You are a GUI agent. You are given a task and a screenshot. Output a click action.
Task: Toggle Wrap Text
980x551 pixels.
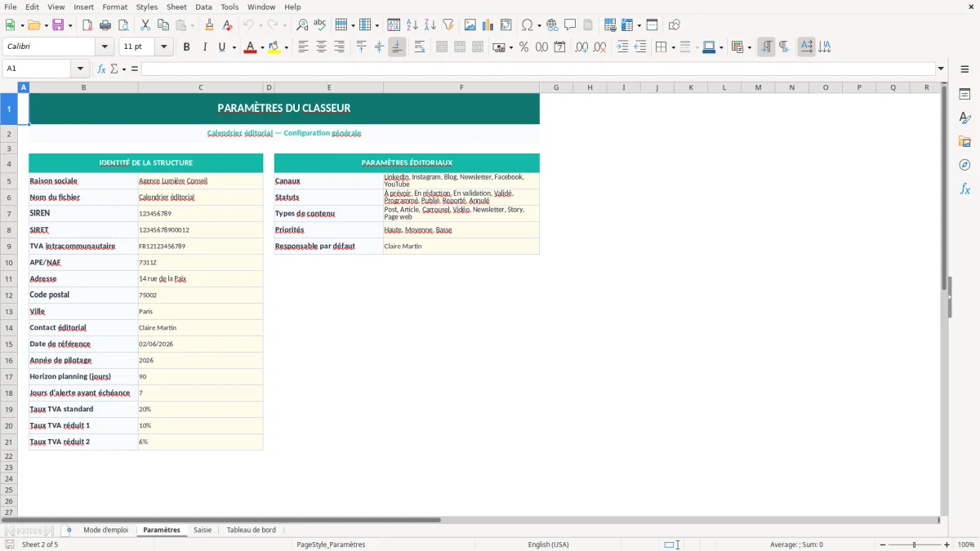[x=420, y=47]
